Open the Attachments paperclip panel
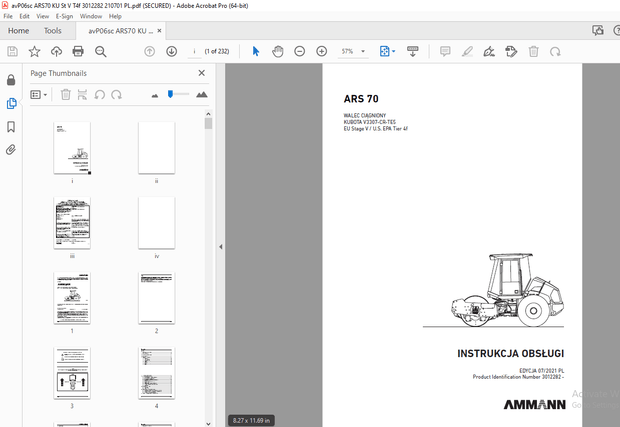This screenshot has height=427, width=620. 11,150
